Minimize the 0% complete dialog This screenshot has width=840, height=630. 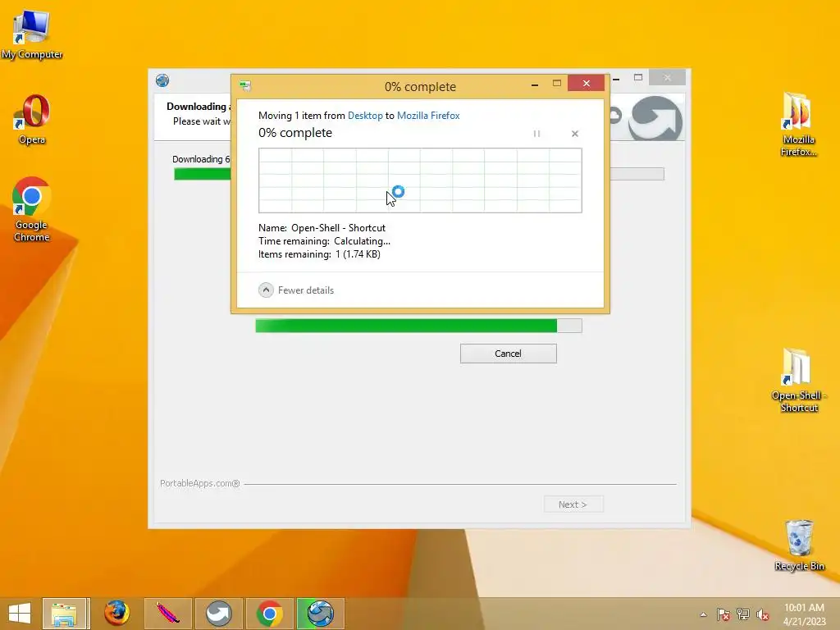pyautogui.click(x=535, y=84)
